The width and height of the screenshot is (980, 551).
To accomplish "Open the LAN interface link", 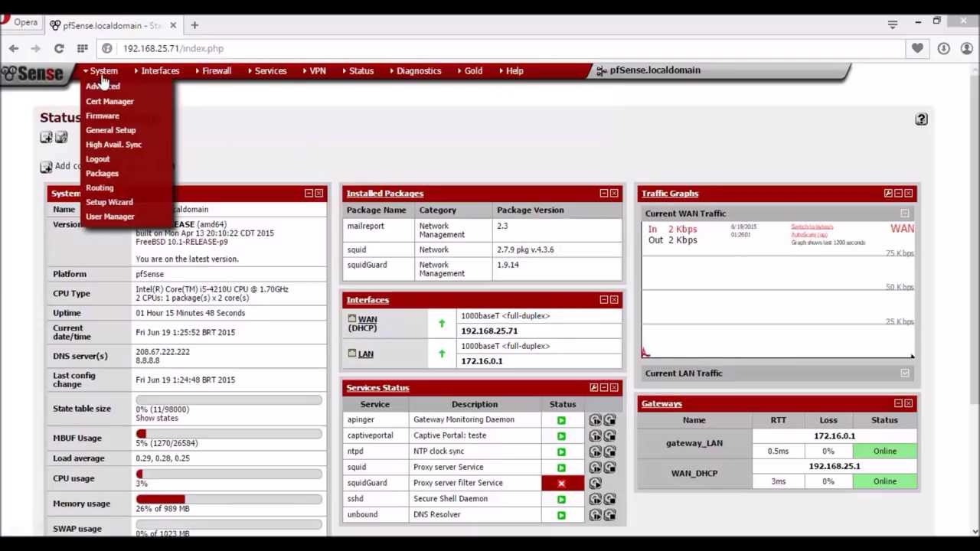I will [x=365, y=354].
